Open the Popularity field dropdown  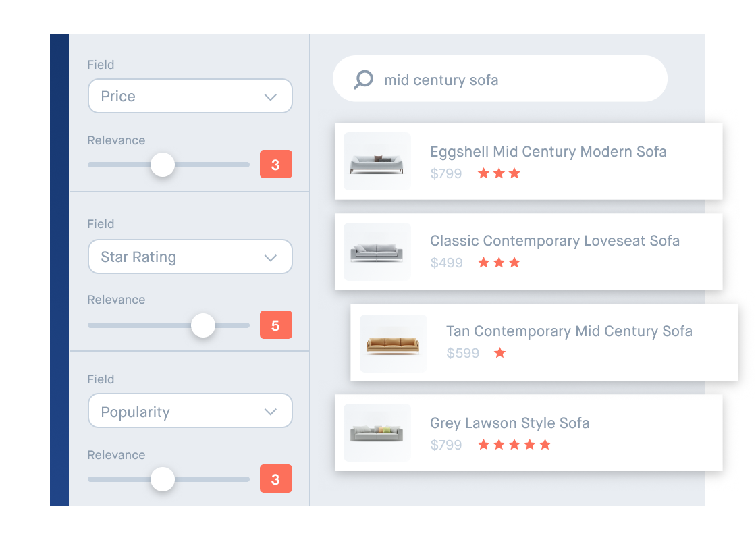click(190, 411)
